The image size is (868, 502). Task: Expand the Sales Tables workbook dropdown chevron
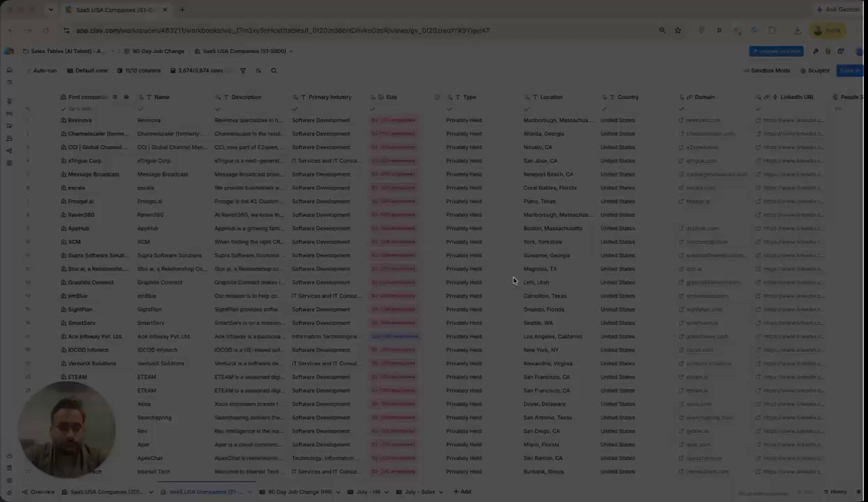click(x=113, y=51)
